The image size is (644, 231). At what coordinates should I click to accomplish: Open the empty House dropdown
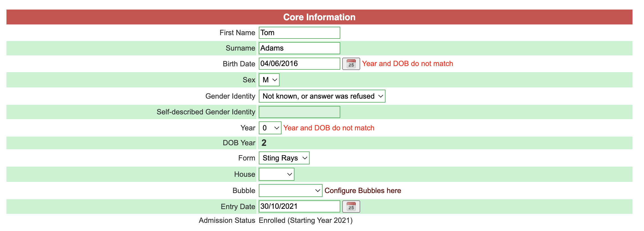tap(276, 174)
